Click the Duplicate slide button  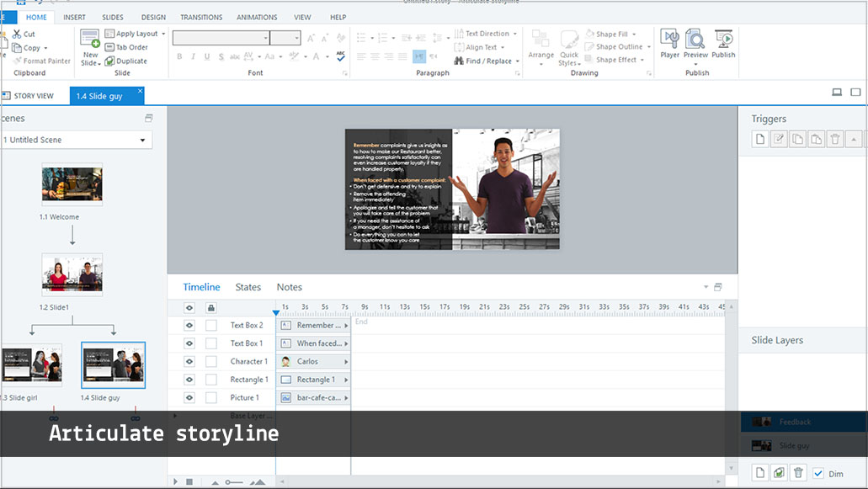125,61
